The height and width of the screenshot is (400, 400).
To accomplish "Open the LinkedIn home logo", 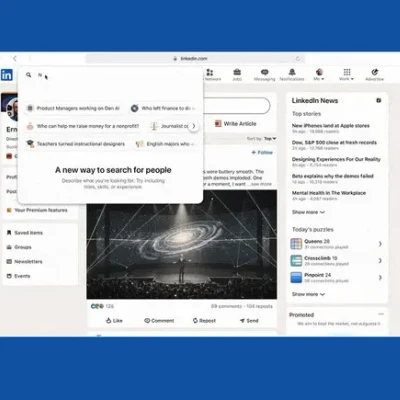I will click(6, 75).
